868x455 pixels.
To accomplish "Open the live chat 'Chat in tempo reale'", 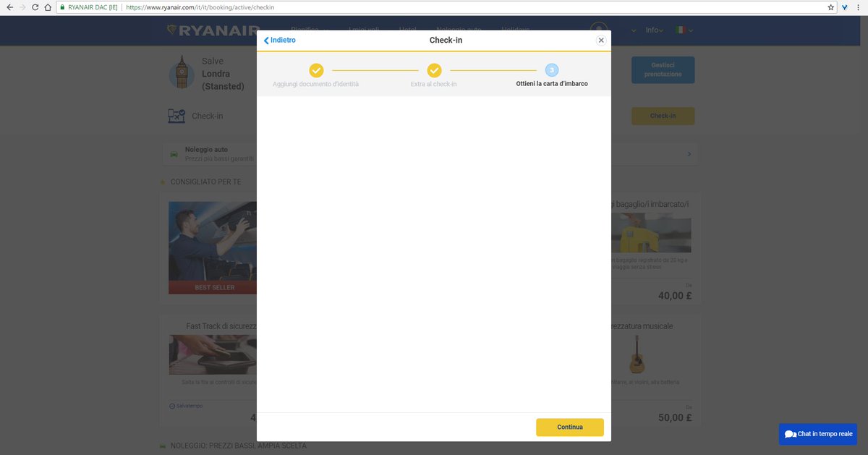I will 818,434.
